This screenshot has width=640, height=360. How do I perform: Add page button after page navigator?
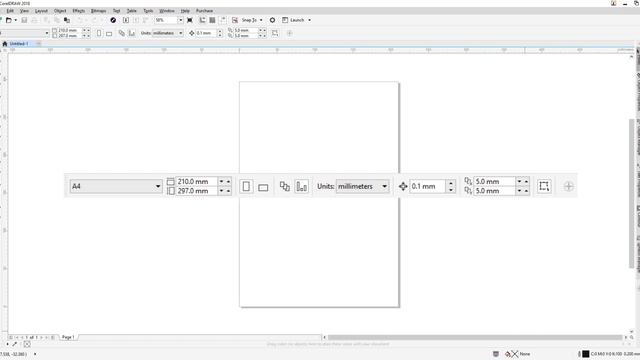click(x=53, y=338)
